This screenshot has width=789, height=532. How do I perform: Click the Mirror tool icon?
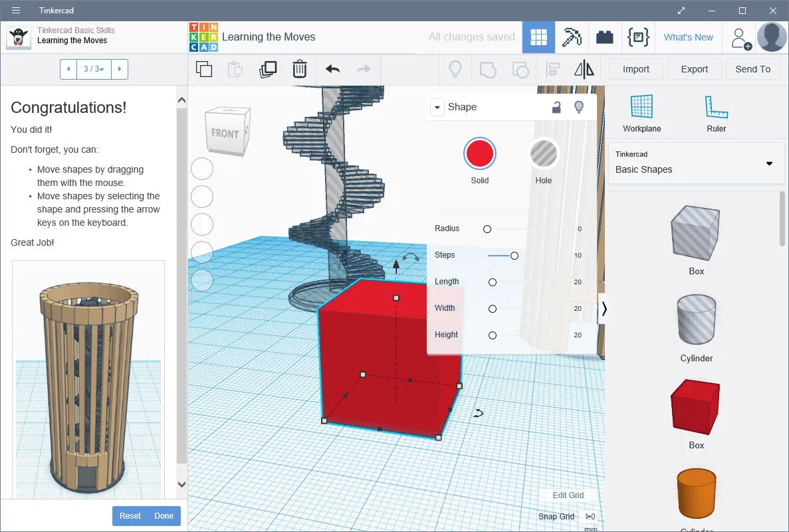coord(584,69)
